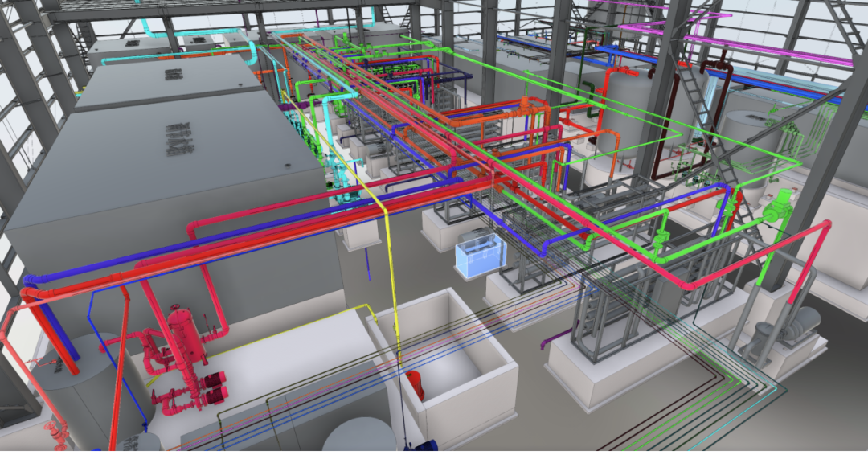Select the tall white vertical tank
This screenshot has height=455, width=868.
pos(623,113)
